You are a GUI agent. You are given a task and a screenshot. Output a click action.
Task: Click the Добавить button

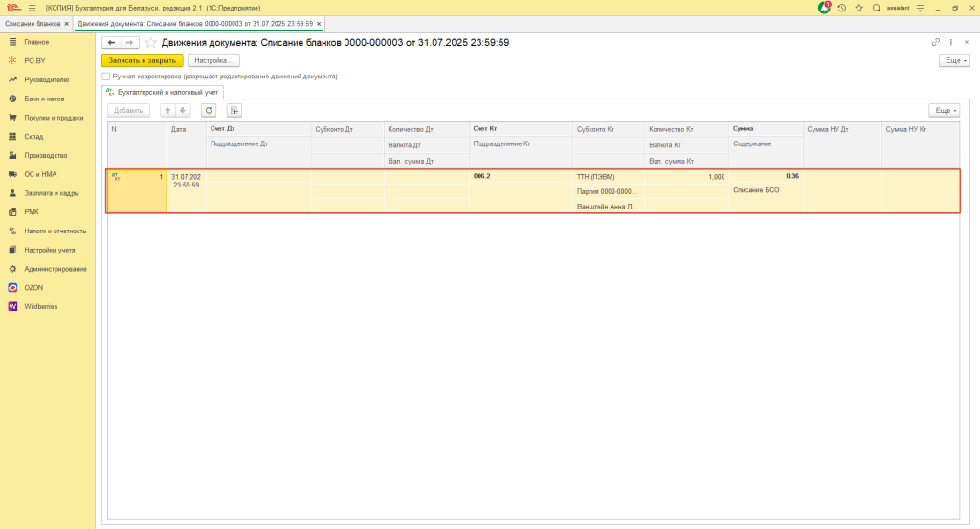(x=129, y=111)
